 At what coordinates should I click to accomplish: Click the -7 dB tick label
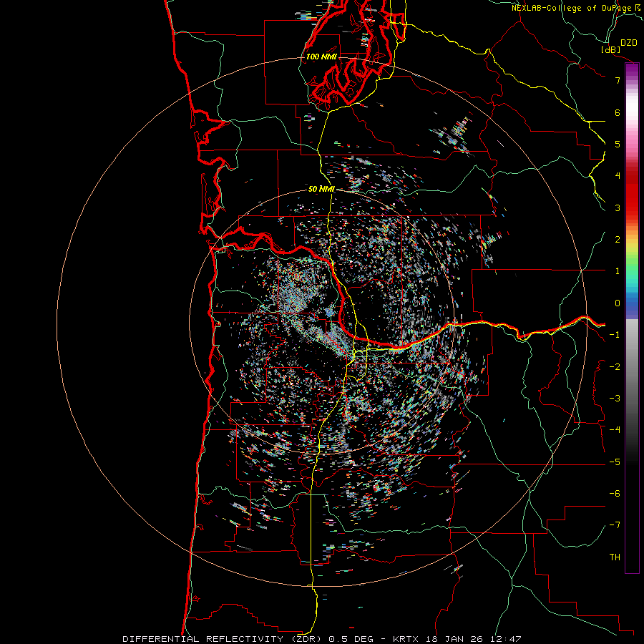(615, 525)
